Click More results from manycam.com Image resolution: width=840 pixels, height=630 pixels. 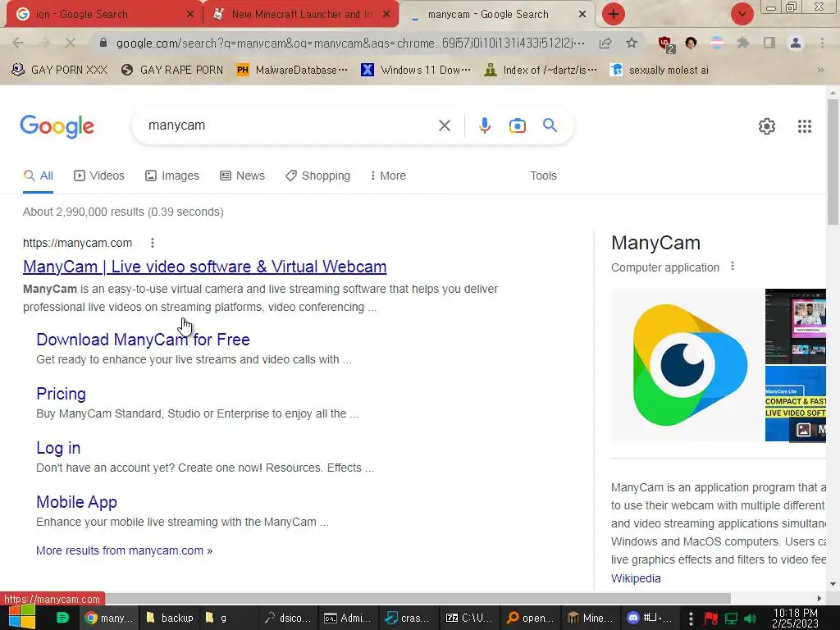click(125, 550)
